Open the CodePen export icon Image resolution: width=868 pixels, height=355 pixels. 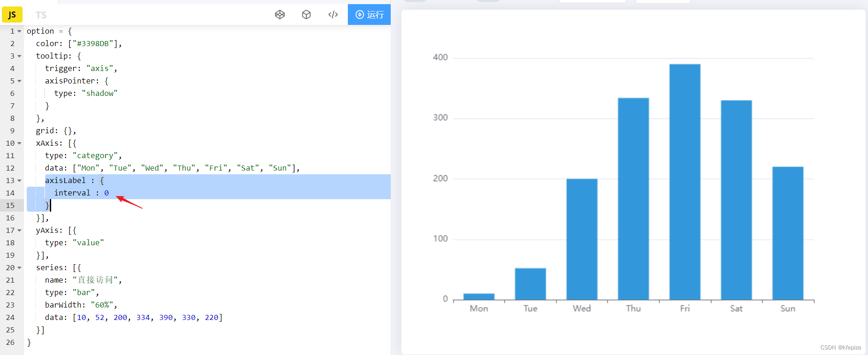pos(280,15)
